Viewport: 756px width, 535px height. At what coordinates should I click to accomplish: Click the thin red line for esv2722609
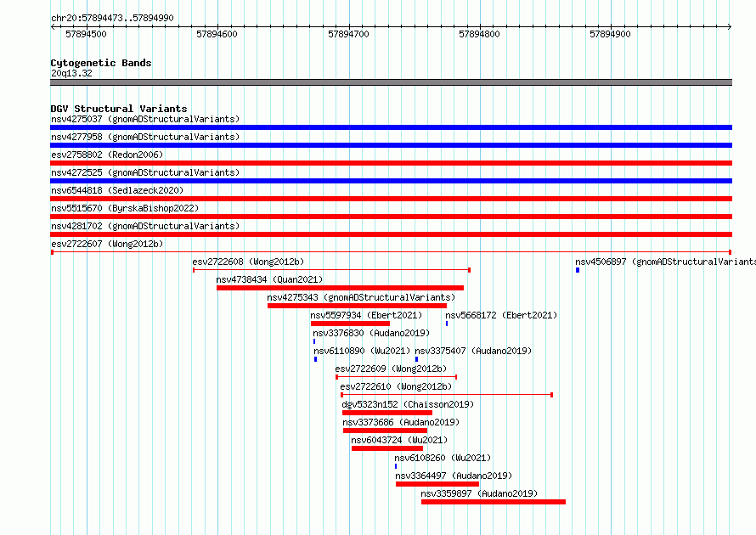397,377
